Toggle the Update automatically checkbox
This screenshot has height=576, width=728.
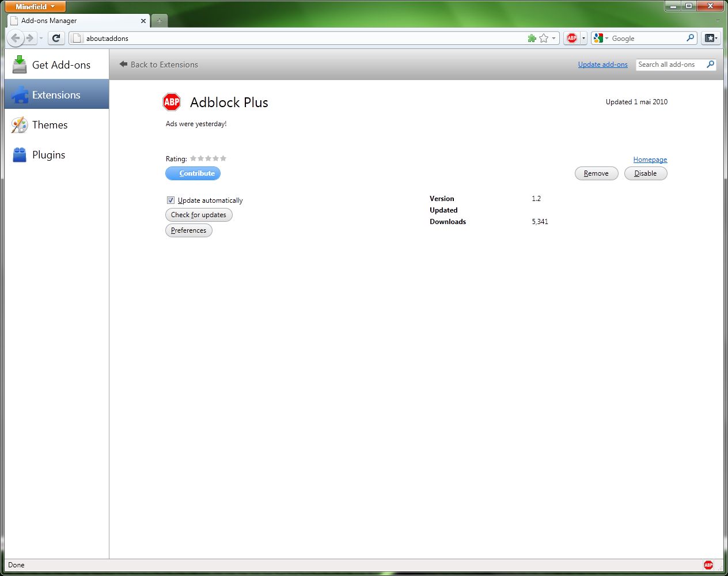[x=170, y=200]
